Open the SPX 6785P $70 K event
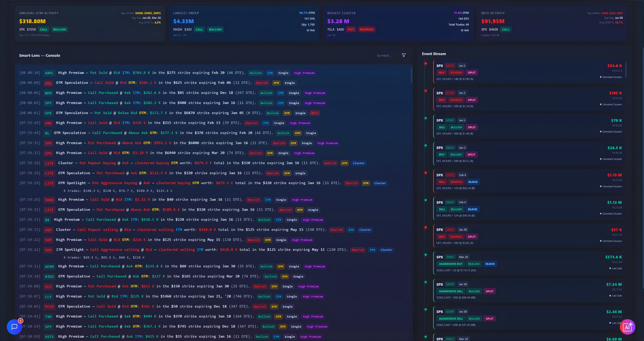The height and width of the screenshot is (341, 644). pos(529,127)
